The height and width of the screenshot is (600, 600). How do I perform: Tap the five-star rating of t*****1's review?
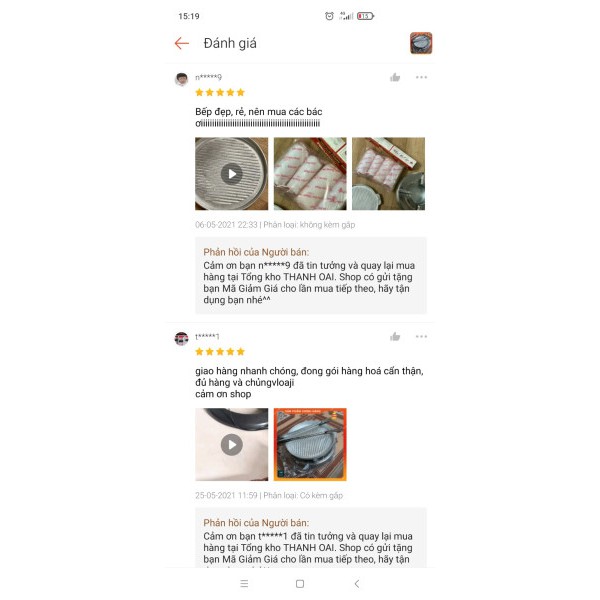(220, 352)
